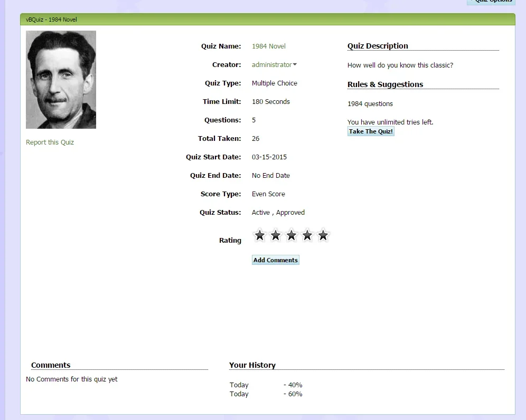This screenshot has height=420, width=526.
Task: Click the Comments section heading
Action: click(x=51, y=365)
